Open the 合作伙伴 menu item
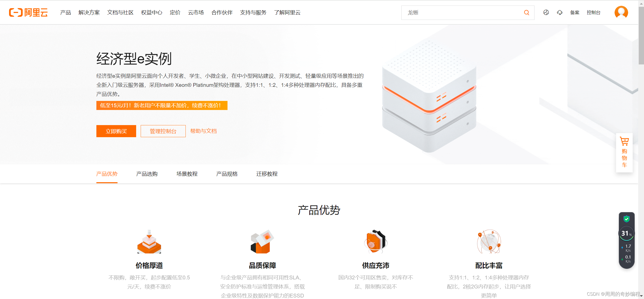644x299 pixels. pyautogui.click(x=222, y=12)
